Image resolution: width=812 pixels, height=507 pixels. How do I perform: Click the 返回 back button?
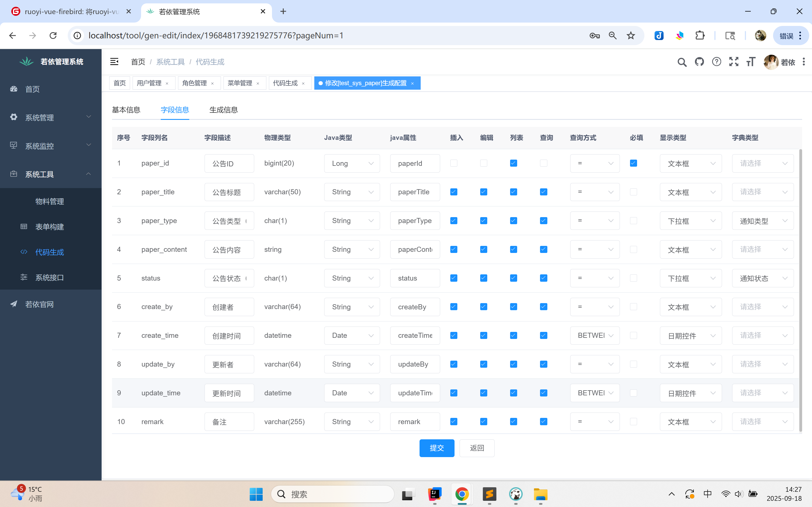pyautogui.click(x=477, y=448)
